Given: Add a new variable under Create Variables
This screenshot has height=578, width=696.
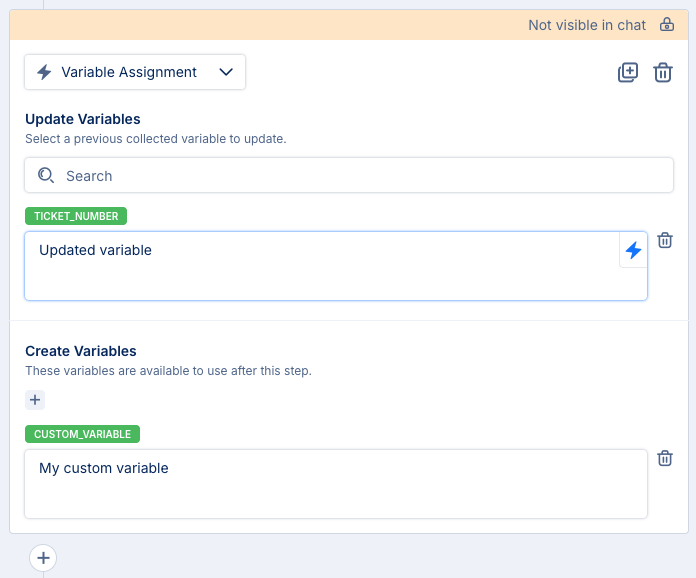Looking at the screenshot, I should [35, 400].
